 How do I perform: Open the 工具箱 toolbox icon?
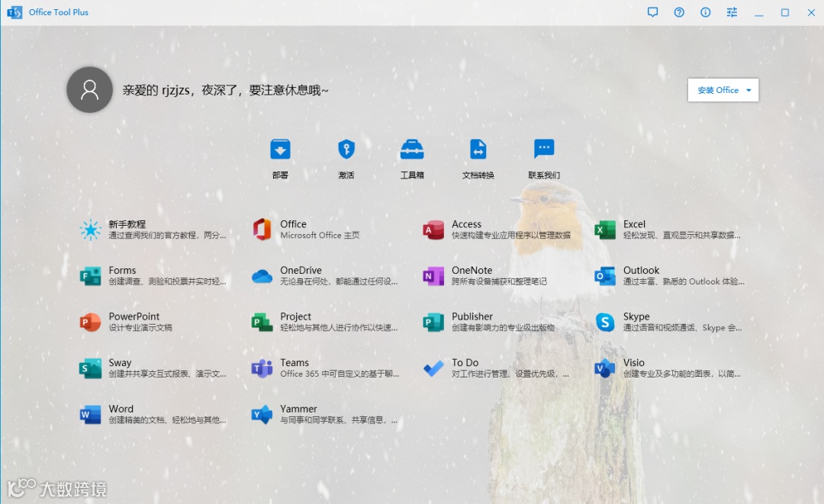coord(412,149)
